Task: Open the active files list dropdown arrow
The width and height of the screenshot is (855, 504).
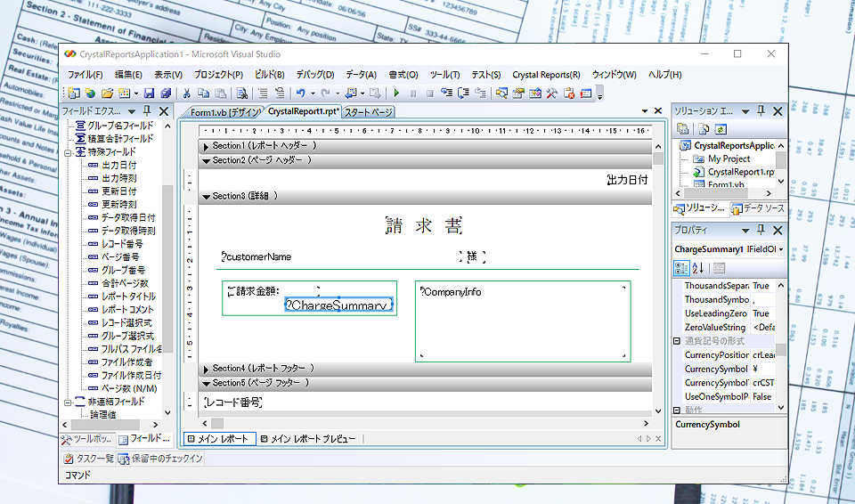Action: (645, 110)
